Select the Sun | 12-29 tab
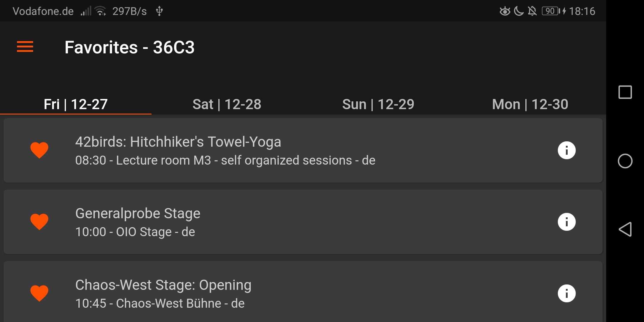Viewport: 644px width, 322px height. (x=378, y=104)
